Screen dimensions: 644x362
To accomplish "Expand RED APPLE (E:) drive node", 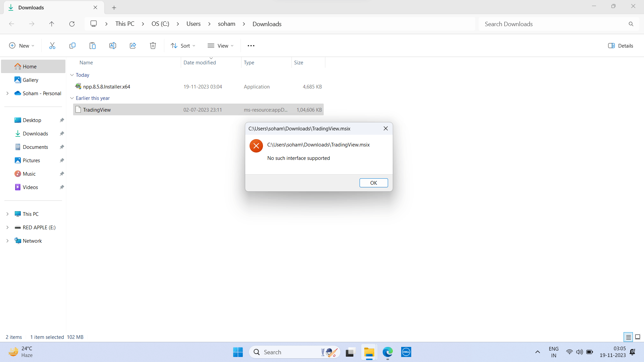I will point(7,227).
